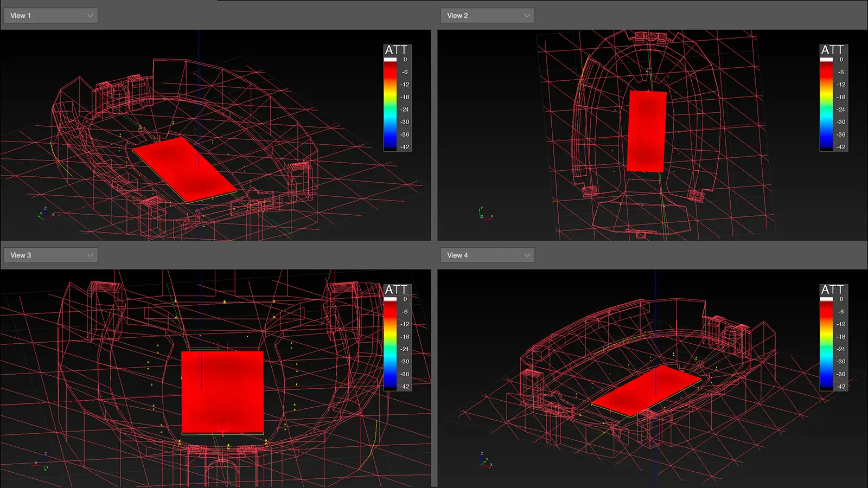The height and width of the screenshot is (488, 868).
Task: Click the ATT legend header in View 1
Action: coord(396,49)
